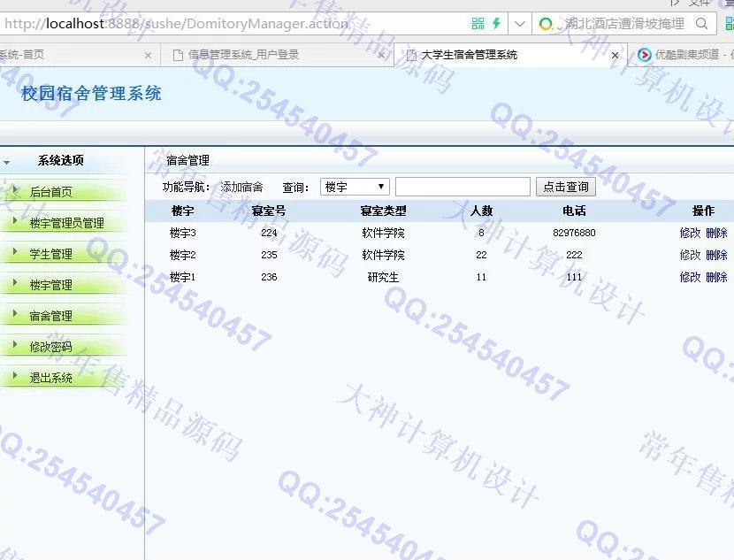Viewport: 734px width, 560px height.
Task: Close the 大学生宿舍管理系统 tab
Action: [615, 55]
